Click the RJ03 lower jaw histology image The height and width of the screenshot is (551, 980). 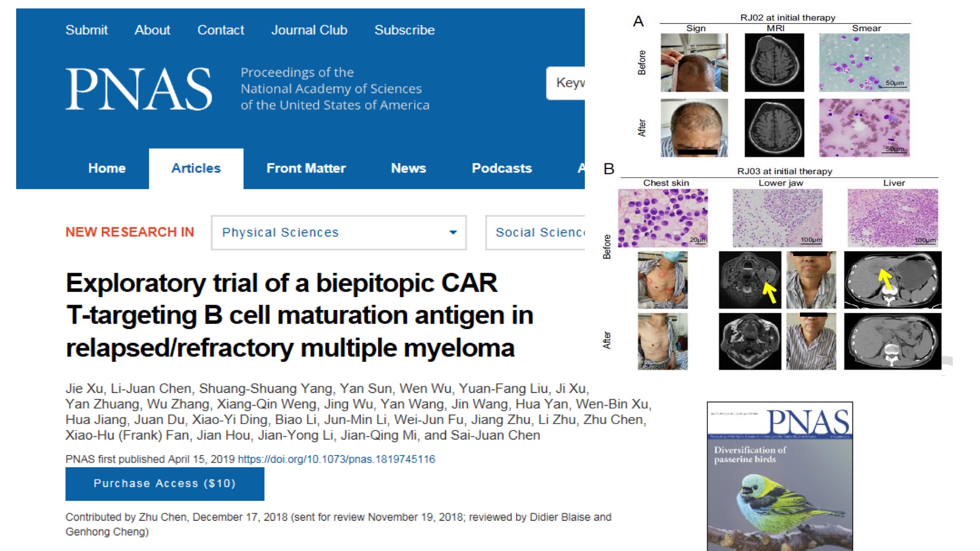pyautogui.click(x=777, y=218)
